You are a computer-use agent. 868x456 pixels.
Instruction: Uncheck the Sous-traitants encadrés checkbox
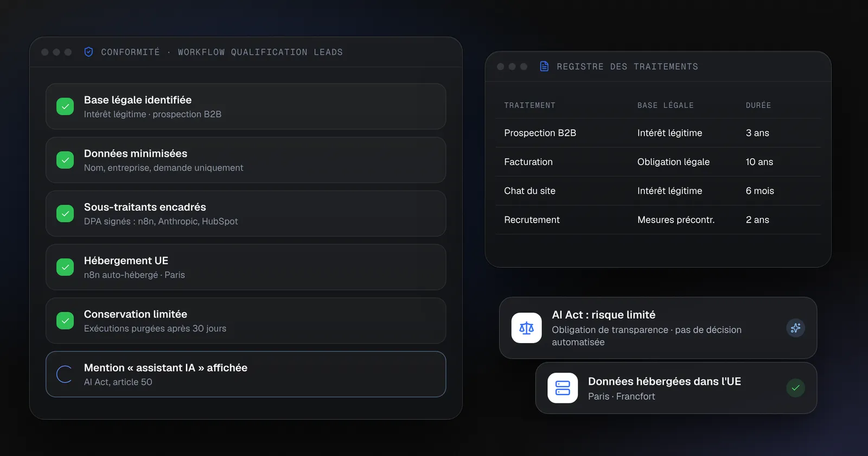pyautogui.click(x=65, y=213)
